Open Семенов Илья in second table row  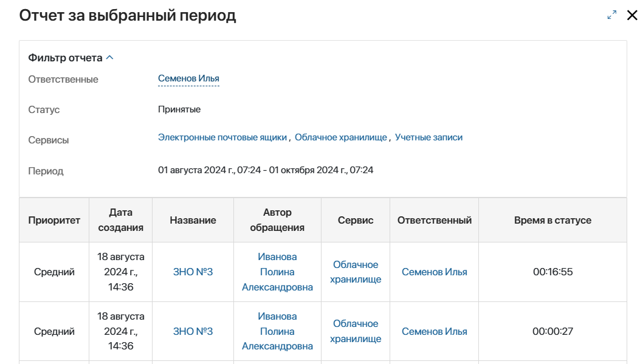click(x=434, y=331)
